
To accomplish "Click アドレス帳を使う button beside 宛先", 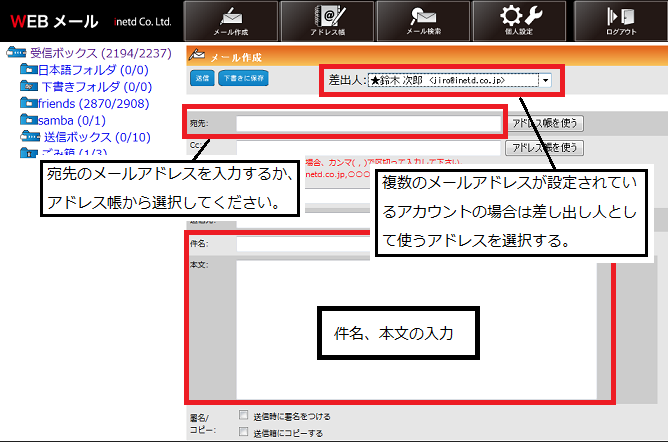I will click(x=544, y=123).
